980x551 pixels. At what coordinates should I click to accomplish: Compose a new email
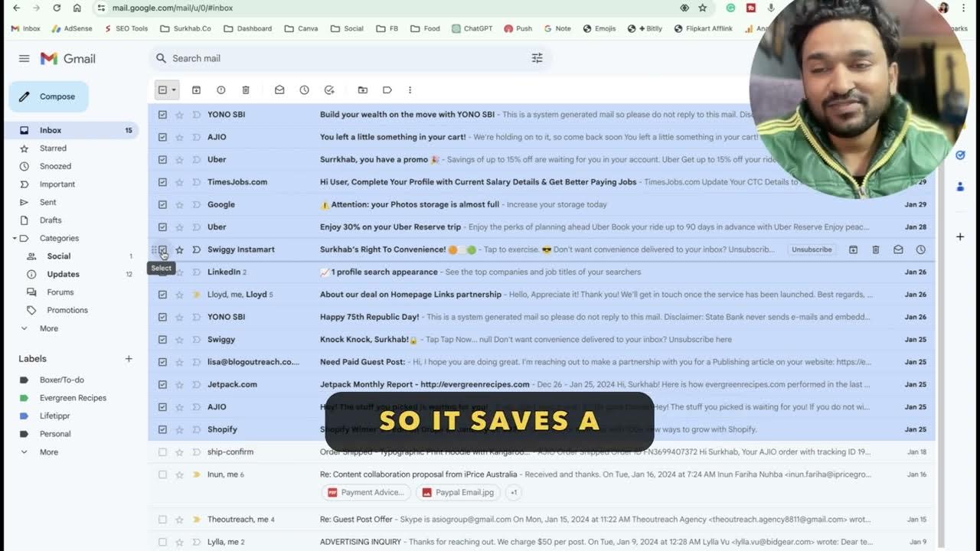(x=49, y=96)
